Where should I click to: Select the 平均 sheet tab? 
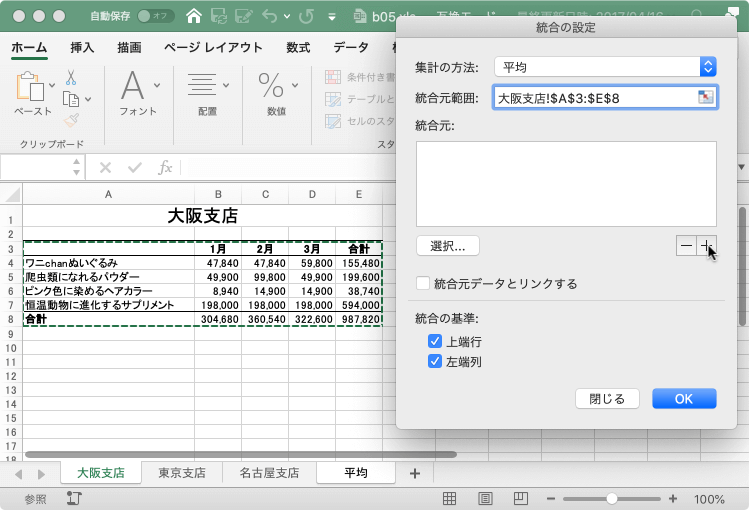[x=356, y=473]
